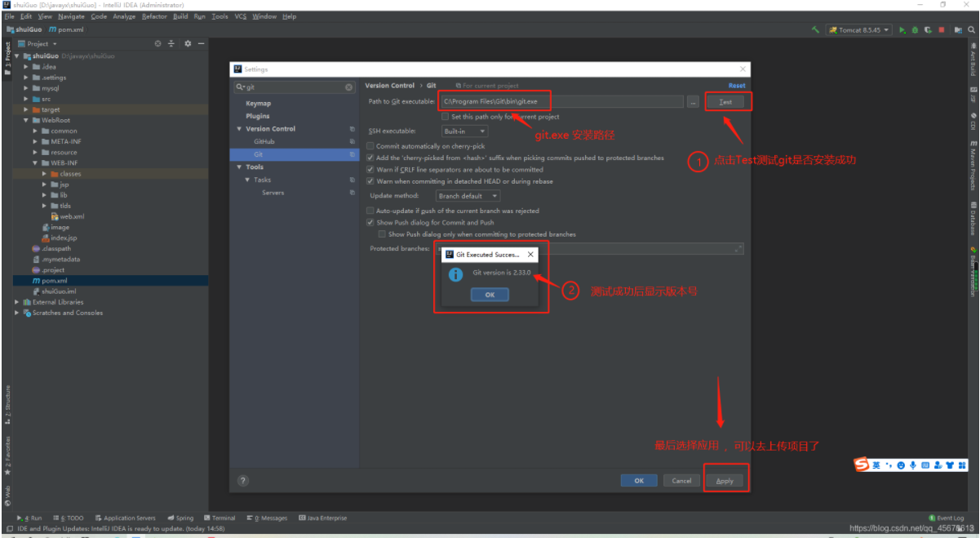
Task: Toggle 'Set this path only for current project'
Action: (445, 117)
